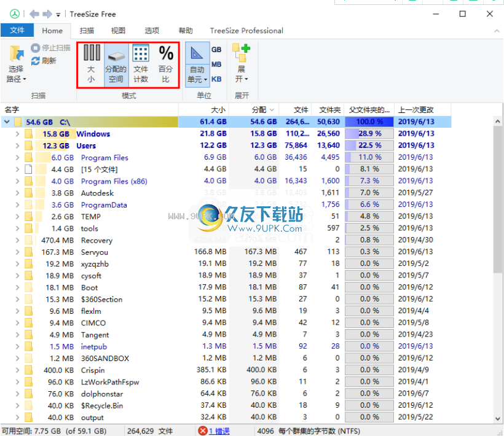504x436 pixels.
Task: Click the inetpub folder icon
Action: [x=29, y=346]
